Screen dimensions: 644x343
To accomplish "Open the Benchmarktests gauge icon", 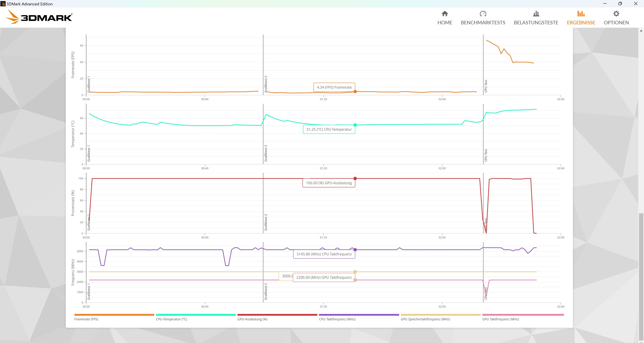I will click(x=483, y=14).
